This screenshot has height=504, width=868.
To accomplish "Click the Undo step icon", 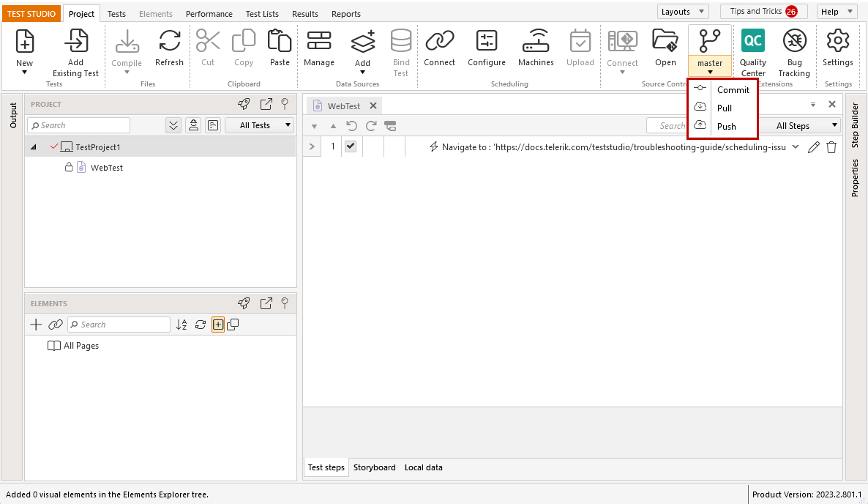I will point(351,126).
